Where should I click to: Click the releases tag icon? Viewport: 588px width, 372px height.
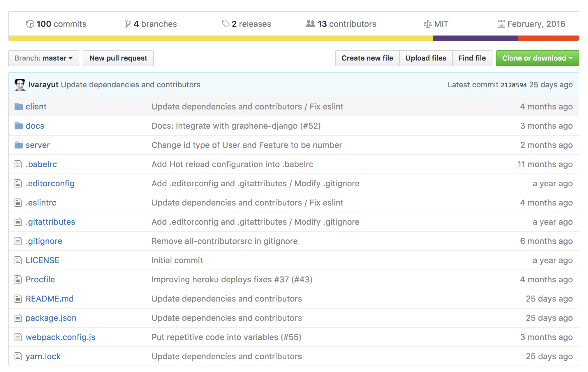coord(226,24)
